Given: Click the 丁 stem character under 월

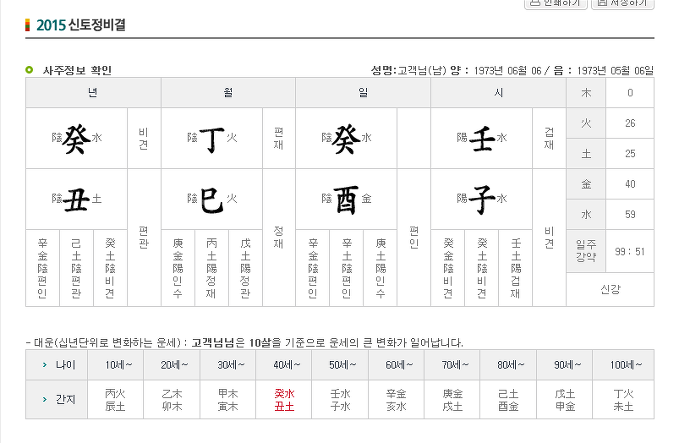Looking at the screenshot, I should pos(212,139).
